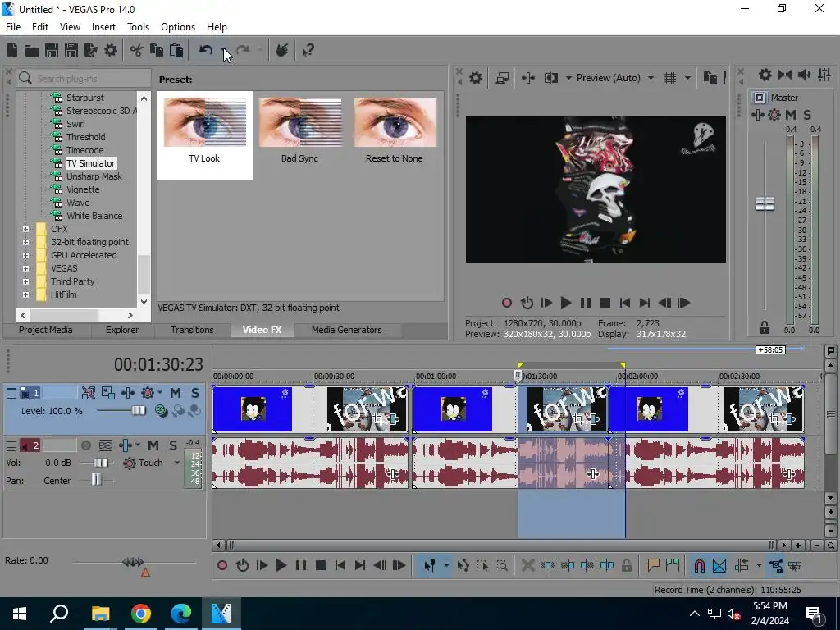Solo video track 1
This screenshot has height=630, width=840.
coord(195,393)
